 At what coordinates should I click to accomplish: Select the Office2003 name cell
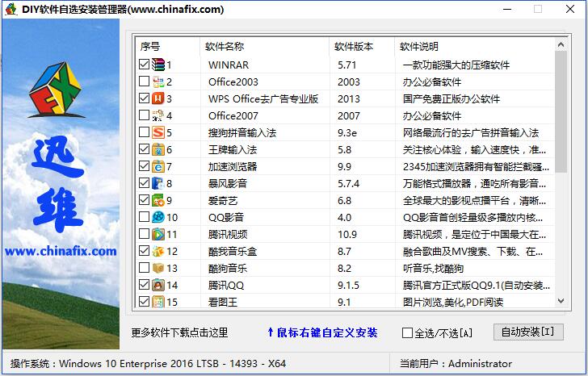pos(233,81)
